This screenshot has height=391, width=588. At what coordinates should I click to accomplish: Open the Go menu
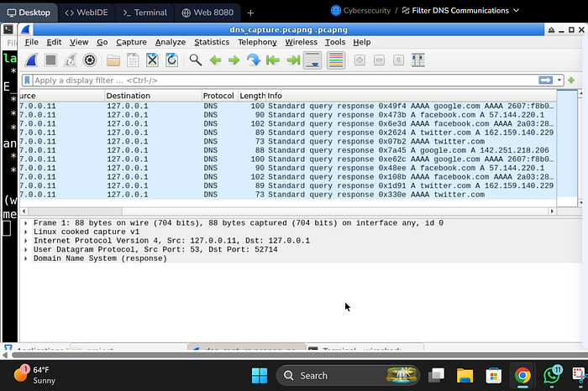102,42
